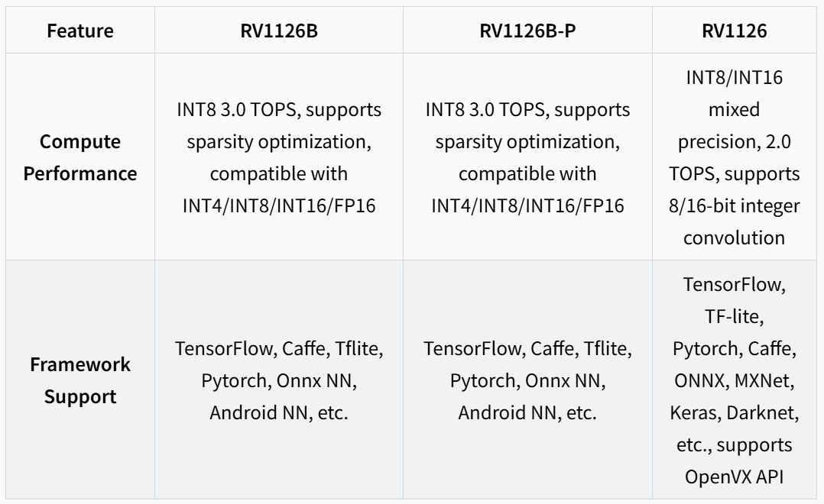
Task: Click "Android NN, etc." in RV1126B-P column
Action: [x=527, y=413]
